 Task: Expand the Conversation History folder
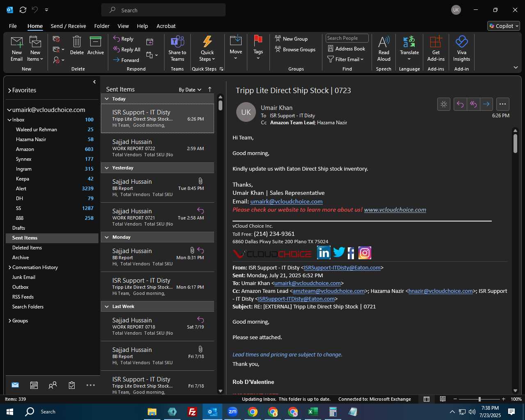point(10,267)
